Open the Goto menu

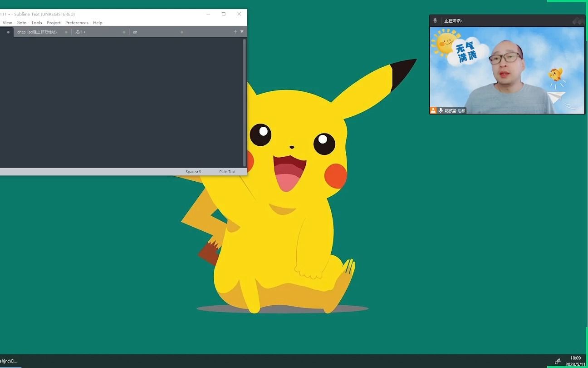click(21, 23)
